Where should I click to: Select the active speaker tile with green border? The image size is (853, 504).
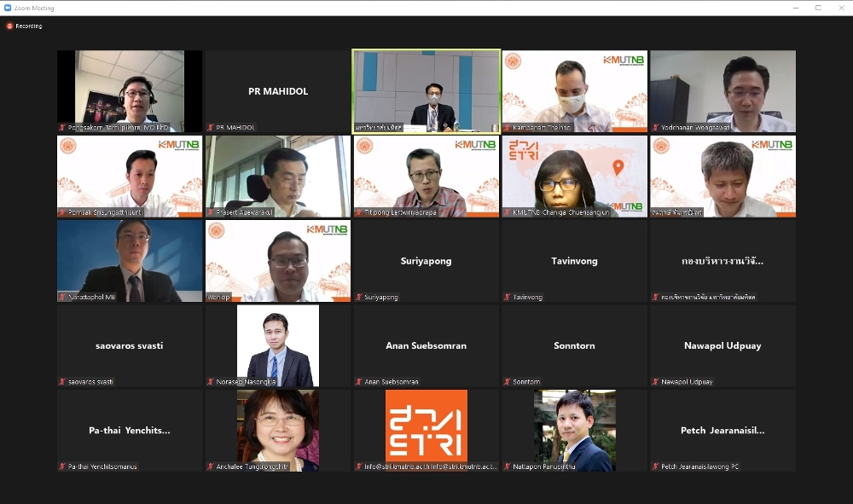[426, 90]
